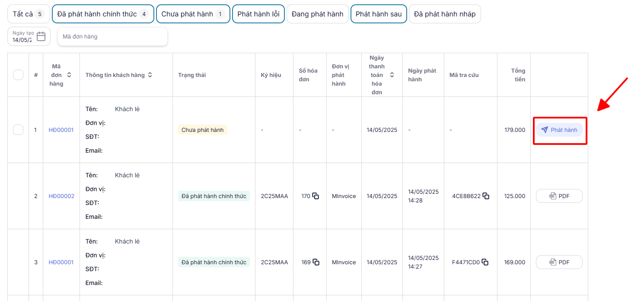Open PDF for invoice 170
Image resolution: width=644 pixels, height=301 pixels.
point(559,196)
